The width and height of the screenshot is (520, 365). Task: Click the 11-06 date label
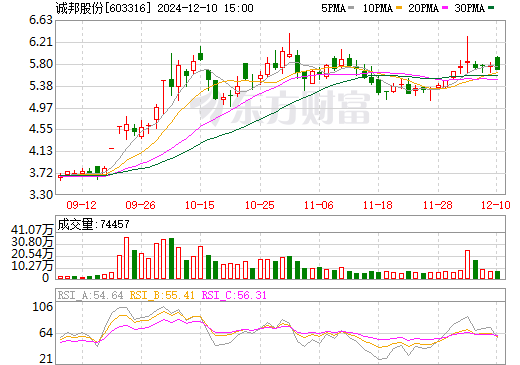point(319,205)
